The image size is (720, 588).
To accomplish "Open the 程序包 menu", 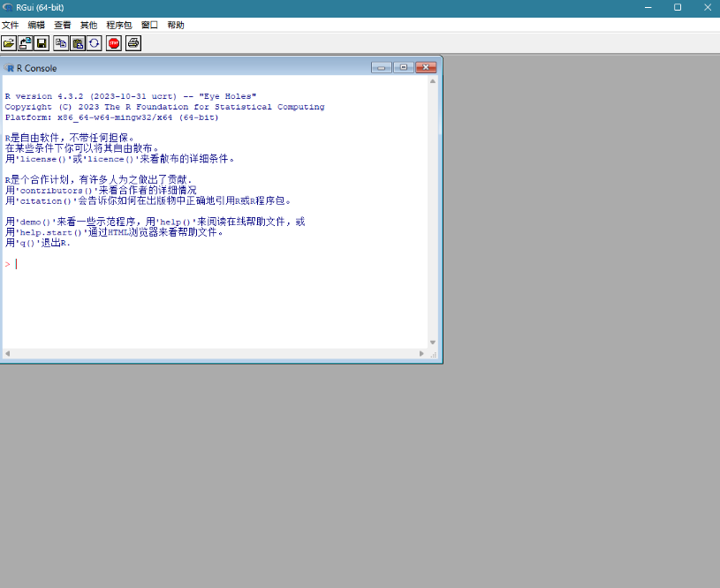I will 119,26.
